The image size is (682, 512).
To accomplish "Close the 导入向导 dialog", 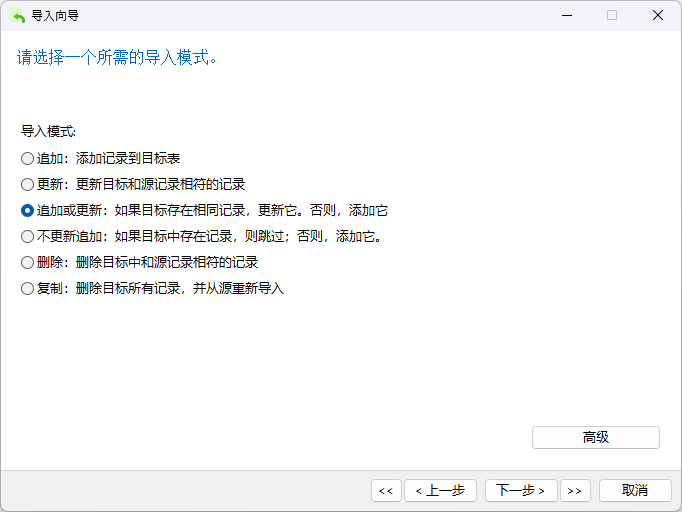I will (x=657, y=15).
